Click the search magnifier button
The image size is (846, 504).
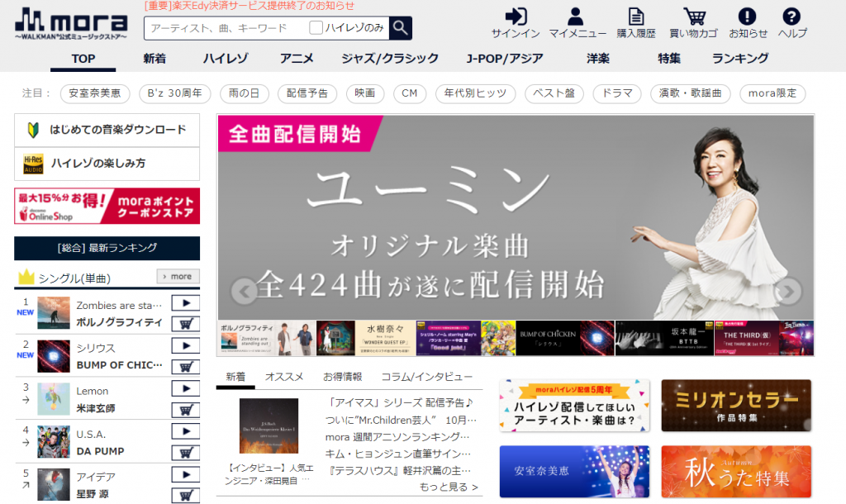click(401, 27)
